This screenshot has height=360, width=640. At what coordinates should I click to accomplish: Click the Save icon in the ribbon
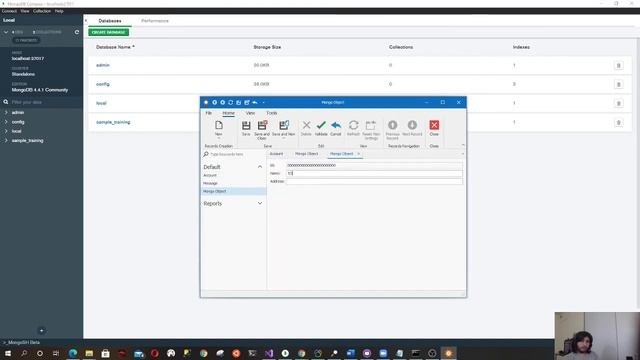246,125
